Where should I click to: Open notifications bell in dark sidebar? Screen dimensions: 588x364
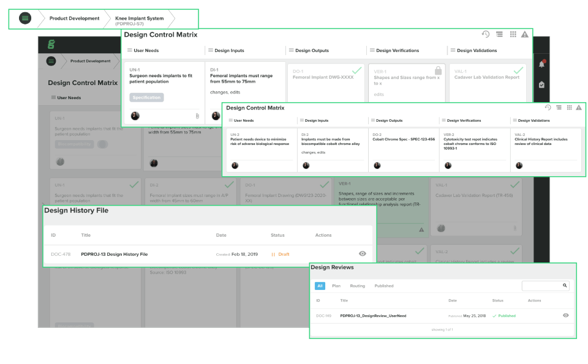tap(542, 64)
